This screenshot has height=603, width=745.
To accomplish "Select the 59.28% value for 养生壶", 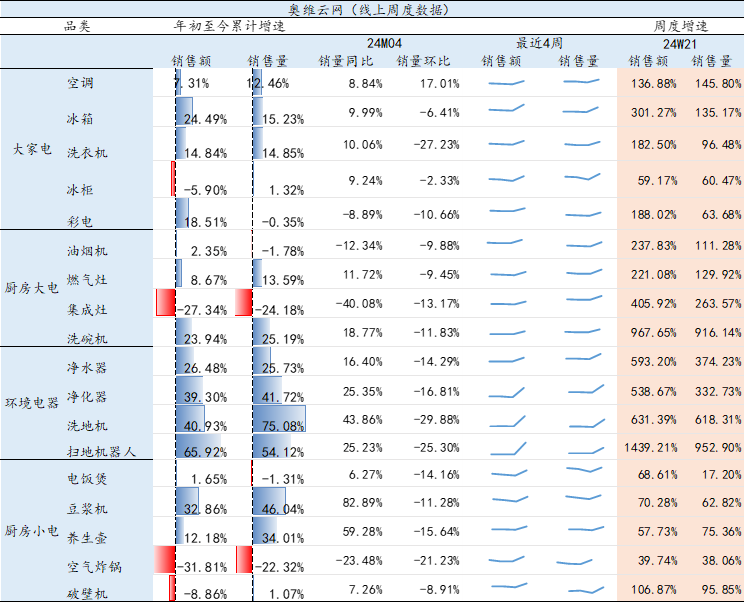I will pyautogui.click(x=362, y=532).
